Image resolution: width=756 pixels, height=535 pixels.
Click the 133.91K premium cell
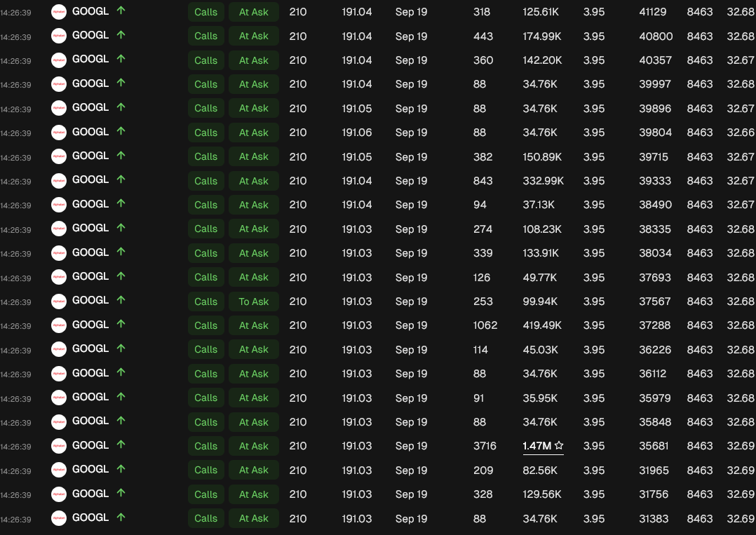(541, 253)
